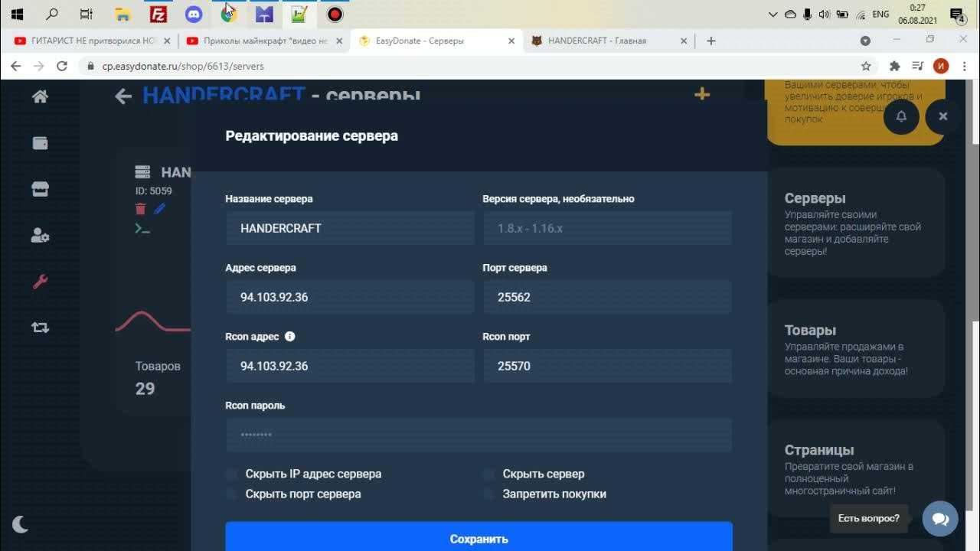Click the 'Версия сервера' input field
Screen dimensions: 980x551
[607, 228]
